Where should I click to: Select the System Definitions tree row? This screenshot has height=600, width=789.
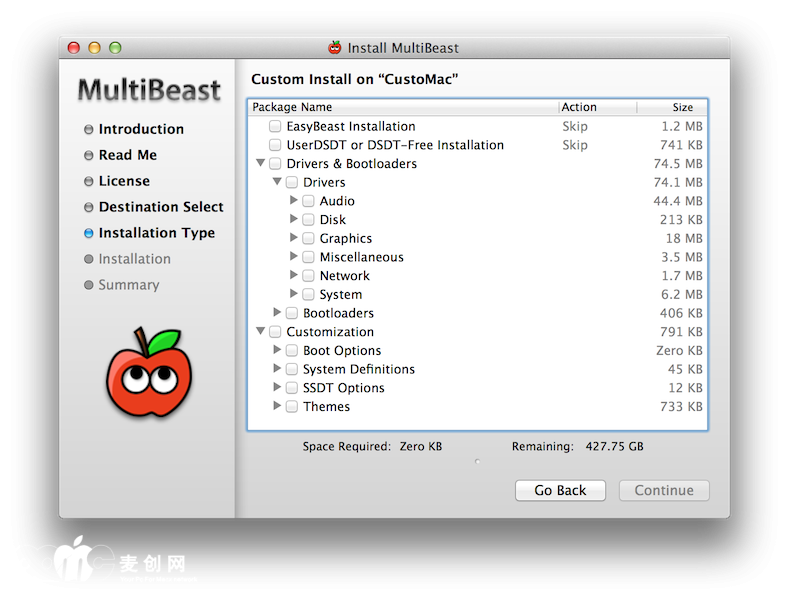click(x=358, y=369)
